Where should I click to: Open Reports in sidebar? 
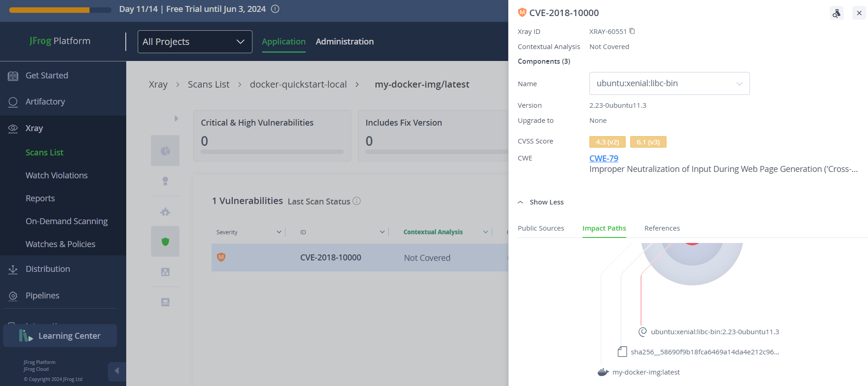pyautogui.click(x=40, y=199)
